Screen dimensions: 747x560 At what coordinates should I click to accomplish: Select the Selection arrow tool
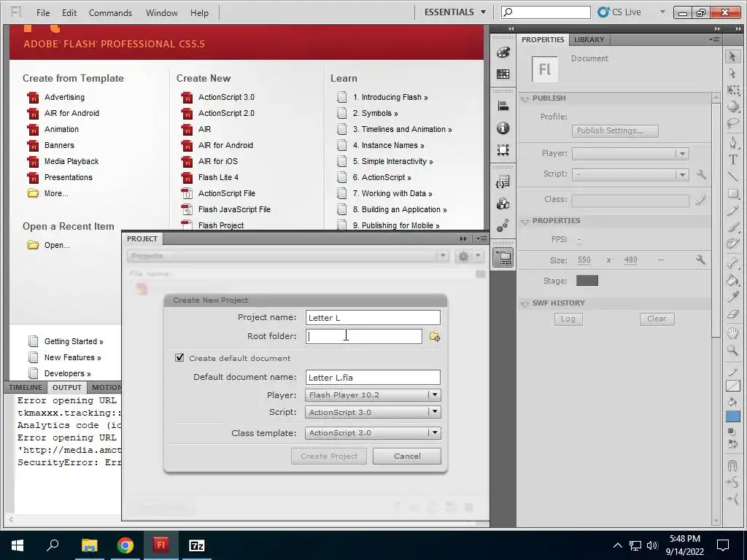pyautogui.click(x=732, y=57)
